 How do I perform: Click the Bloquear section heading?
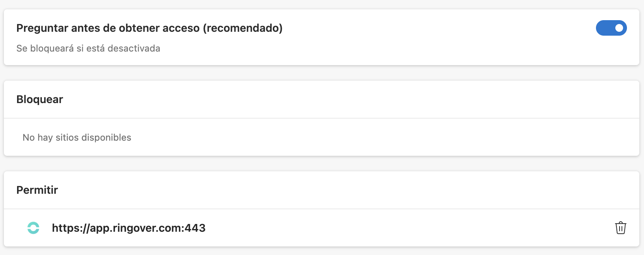pos(40,99)
